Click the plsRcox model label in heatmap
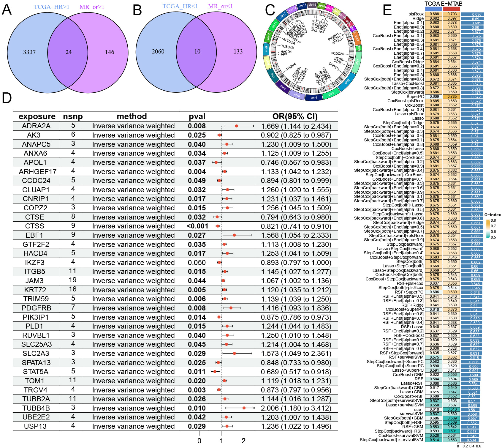Image resolution: width=502 pixels, height=448 pixels. (416, 14)
